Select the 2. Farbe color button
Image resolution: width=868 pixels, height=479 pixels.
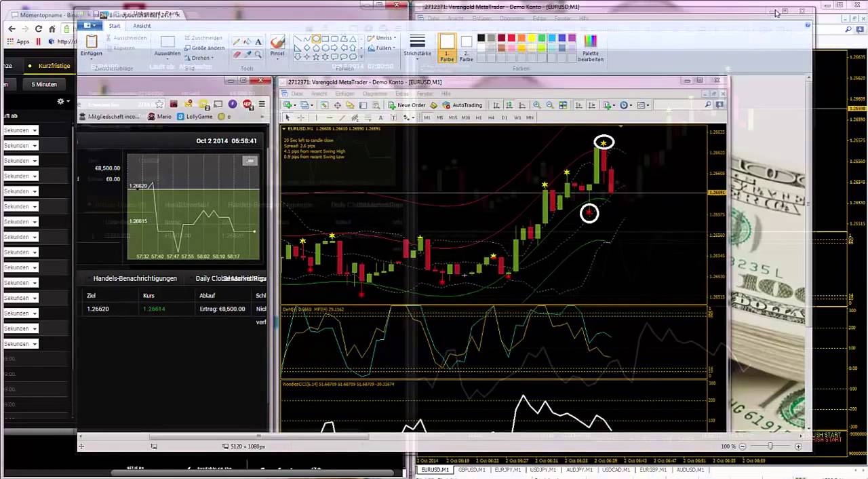(x=467, y=47)
